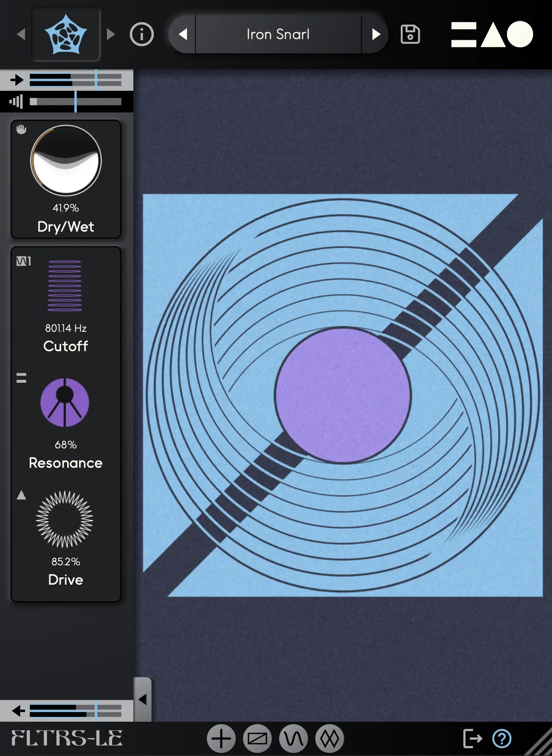The image size is (552, 756).
Task: Click the purple Resonance knob
Action: pyautogui.click(x=65, y=403)
